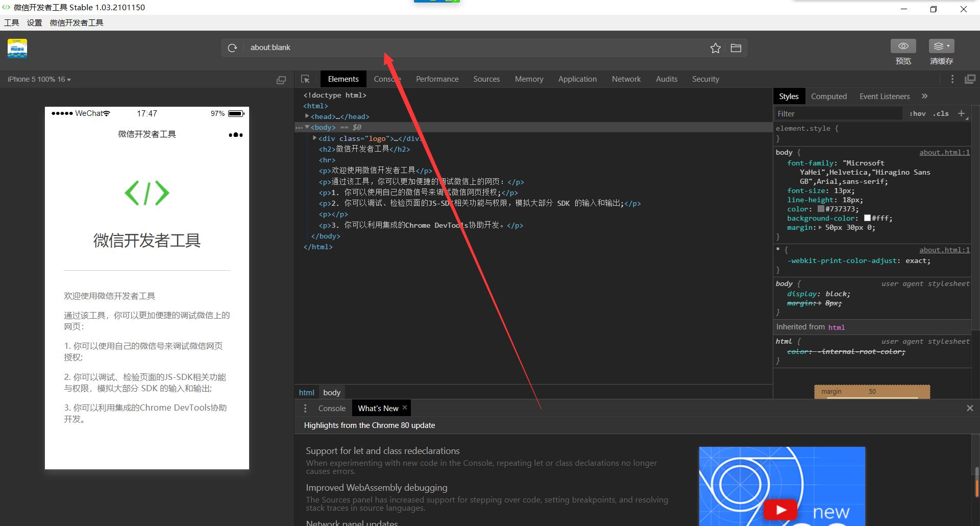This screenshot has height=526, width=980.
Task: Switch to the Styles pane tab
Action: point(789,96)
